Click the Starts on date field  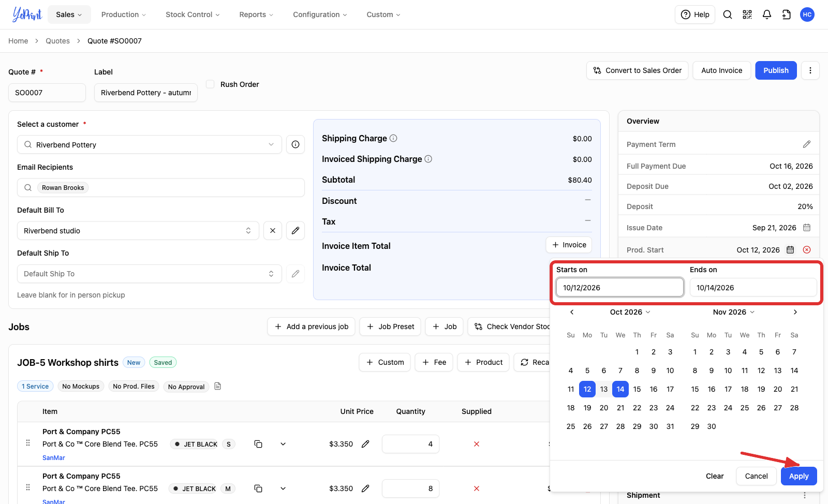pyautogui.click(x=620, y=287)
